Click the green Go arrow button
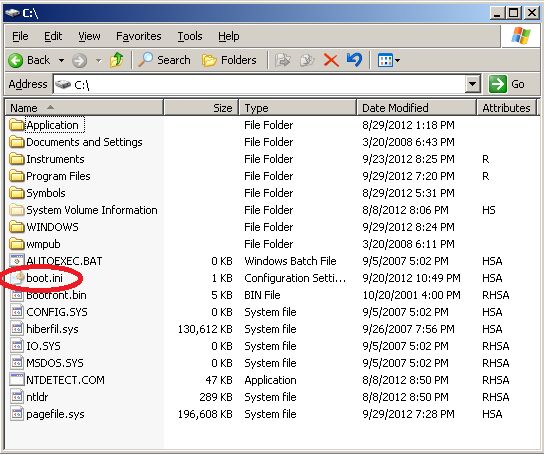This screenshot has width=545, height=455. coord(497,84)
